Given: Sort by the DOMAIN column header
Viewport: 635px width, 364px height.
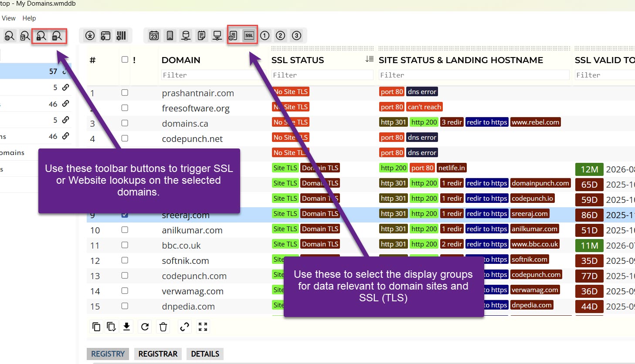Looking at the screenshot, I should click(x=181, y=60).
